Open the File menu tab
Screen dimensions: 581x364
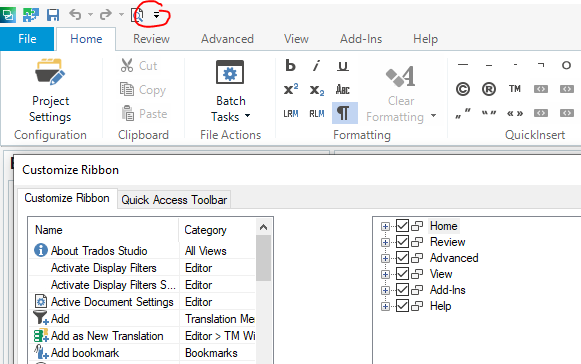click(x=27, y=39)
